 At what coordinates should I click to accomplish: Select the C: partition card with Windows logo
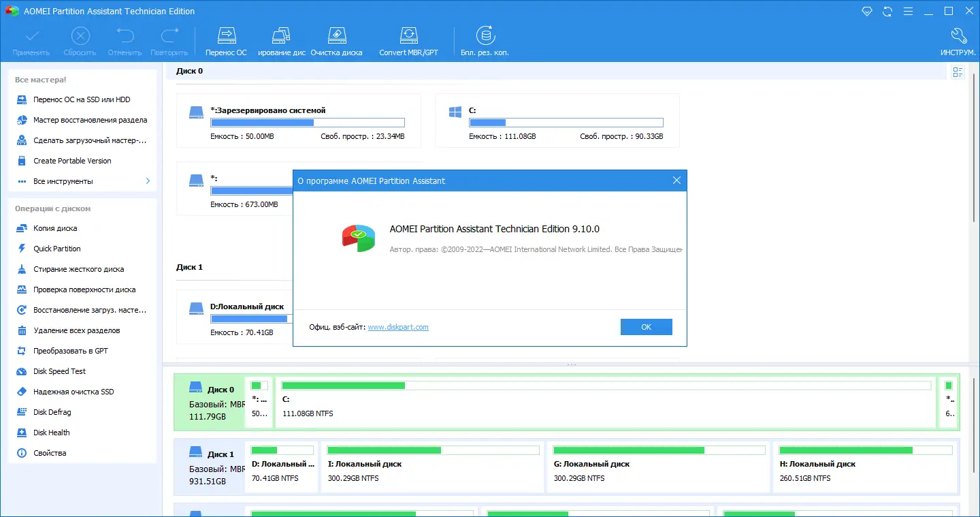[x=557, y=121]
